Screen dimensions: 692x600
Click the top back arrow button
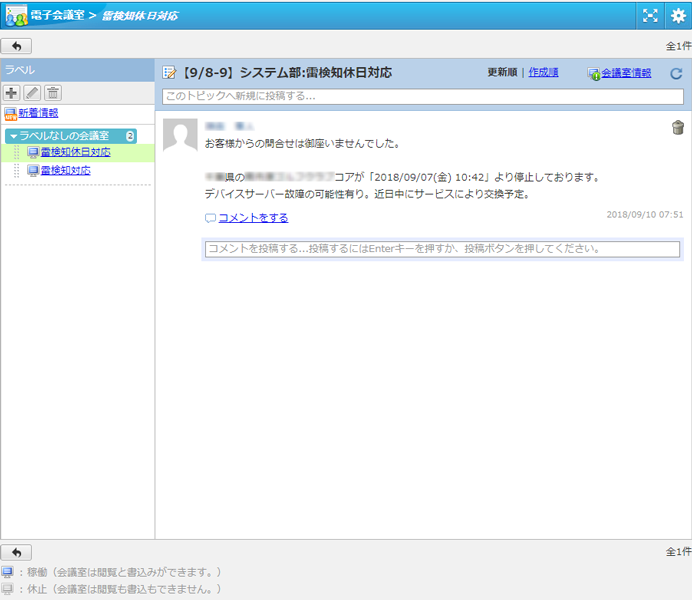tap(17, 46)
